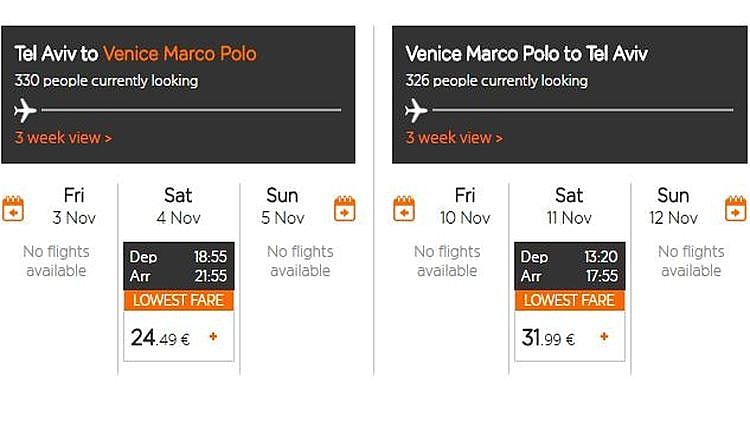The image size is (750, 422).
Task: Select the 24.49 € outbound fare
Action: click(160, 338)
